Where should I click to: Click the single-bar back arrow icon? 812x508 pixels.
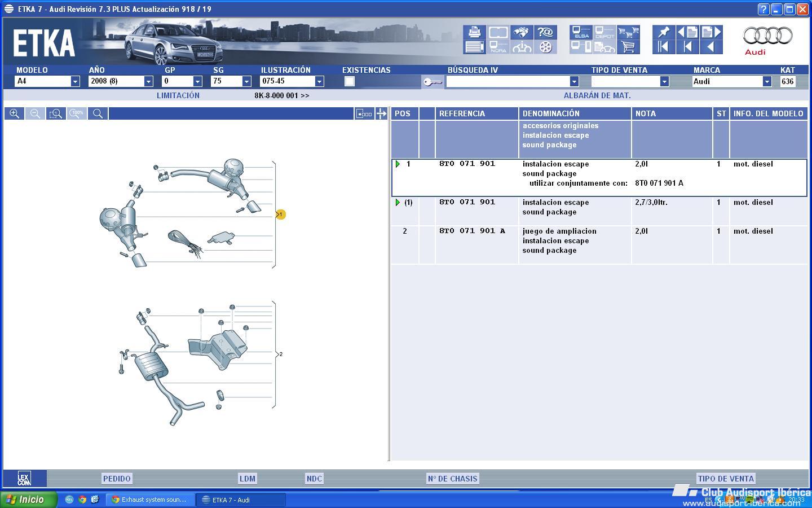pyautogui.click(x=687, y=47)
